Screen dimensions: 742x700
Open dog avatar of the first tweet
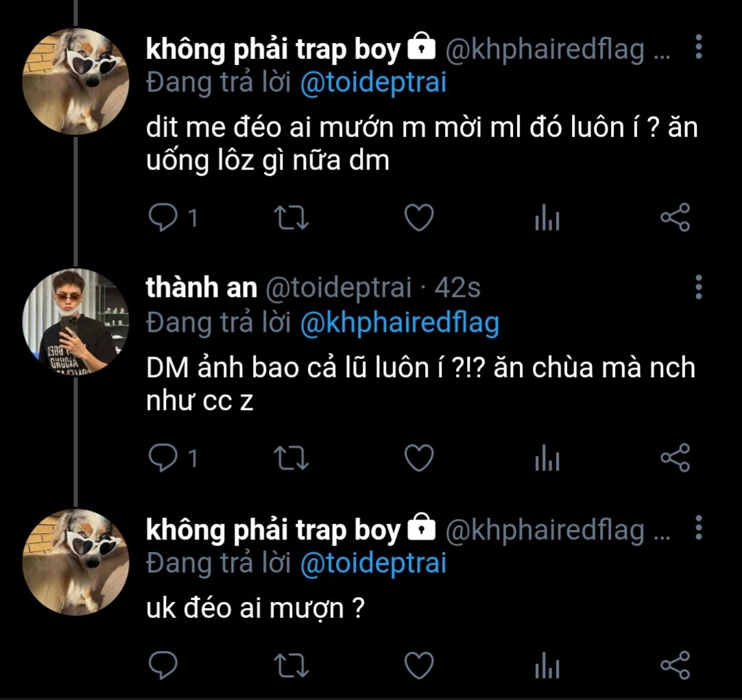point(76,82)
